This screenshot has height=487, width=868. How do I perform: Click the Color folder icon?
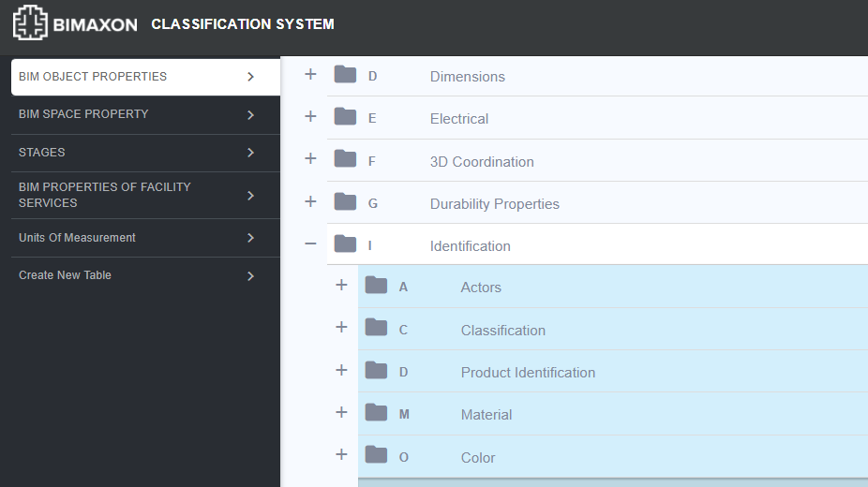(376, 455)
